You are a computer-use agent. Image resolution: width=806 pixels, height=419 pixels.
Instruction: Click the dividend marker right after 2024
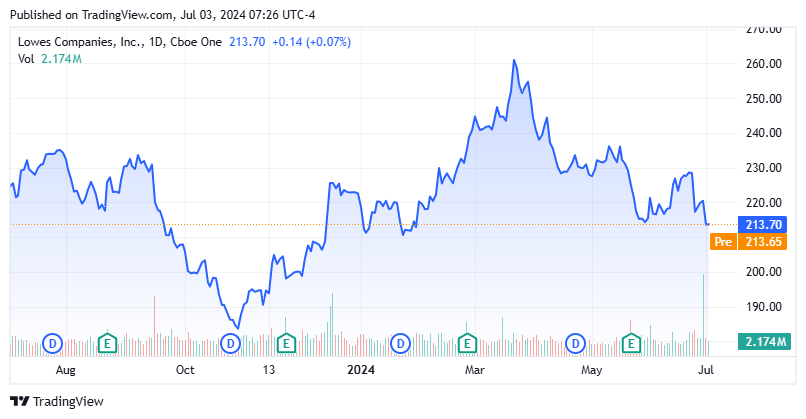[400, 343]
